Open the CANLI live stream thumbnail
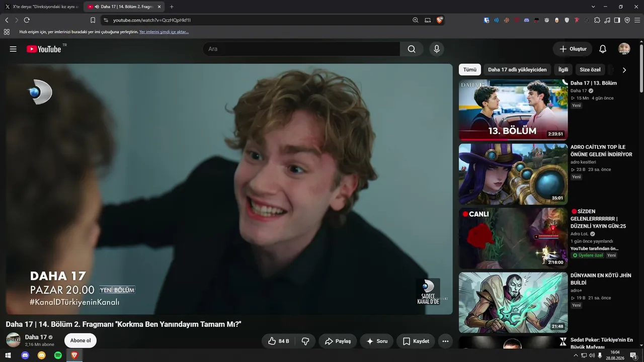The height and width of the screenshot is (362, 644). (513, 238)
